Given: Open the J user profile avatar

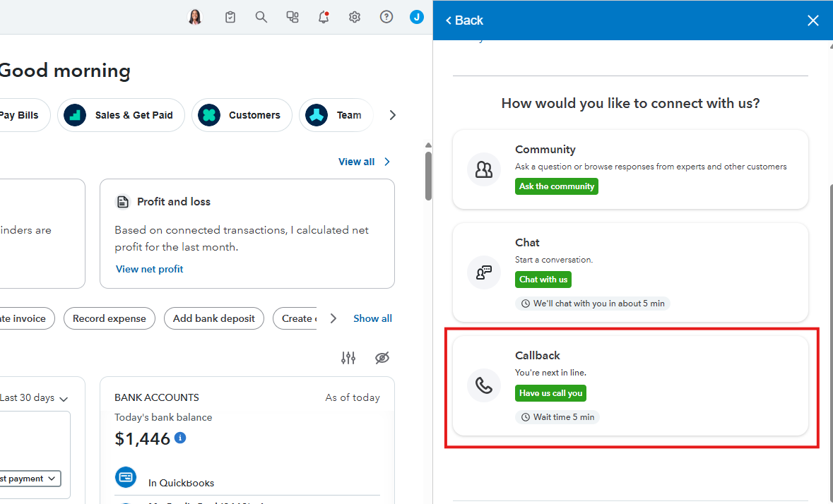Looking at the screenshot, I should 417,18.
